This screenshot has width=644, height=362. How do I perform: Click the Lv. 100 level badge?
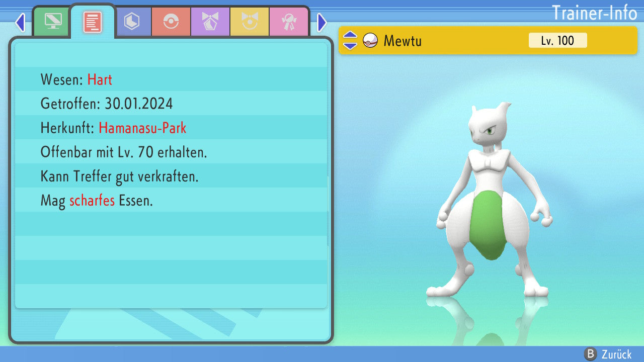point(557,41)
